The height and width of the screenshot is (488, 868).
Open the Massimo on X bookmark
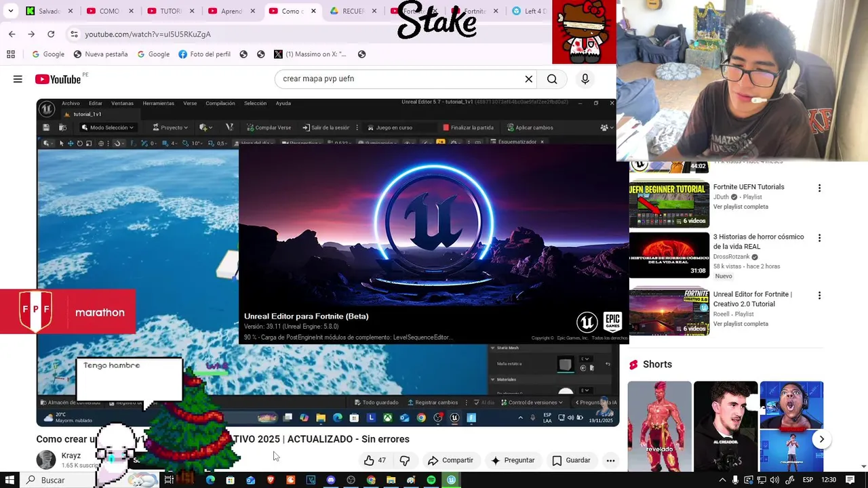coord(310,54)
